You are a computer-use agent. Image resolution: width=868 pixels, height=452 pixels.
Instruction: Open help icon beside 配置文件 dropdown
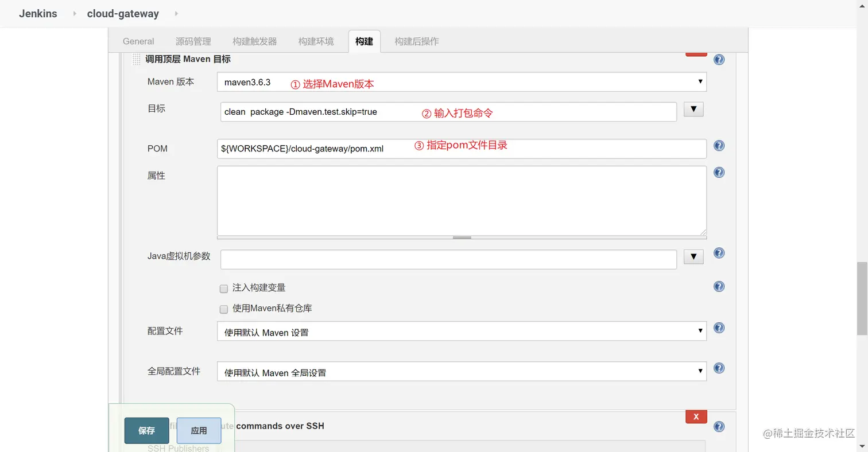pyautogui.click(x=719, y=328)
